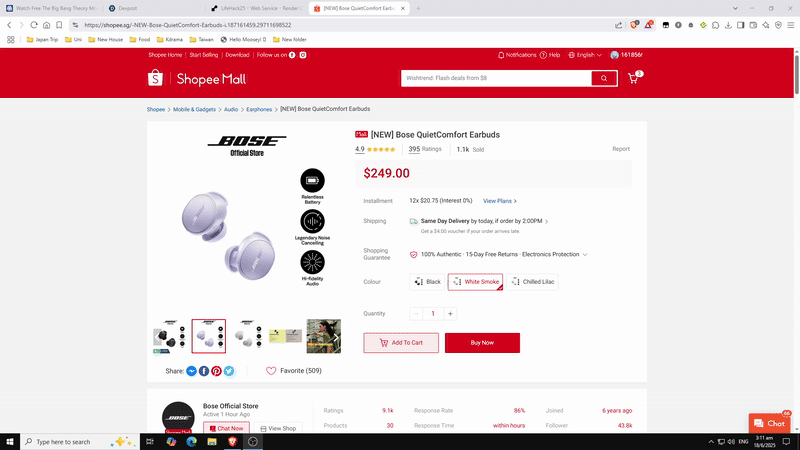Open Edge browser on taskbar

[191, 442]
